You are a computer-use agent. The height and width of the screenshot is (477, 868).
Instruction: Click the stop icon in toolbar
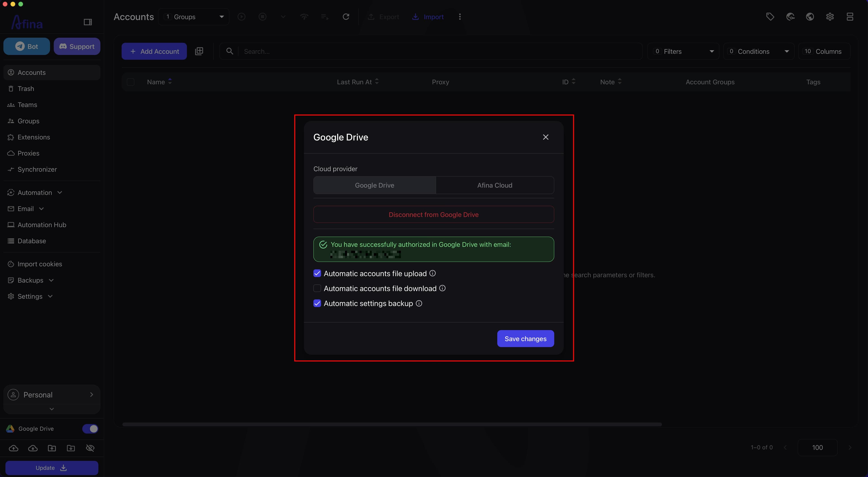tap(262, 17)
